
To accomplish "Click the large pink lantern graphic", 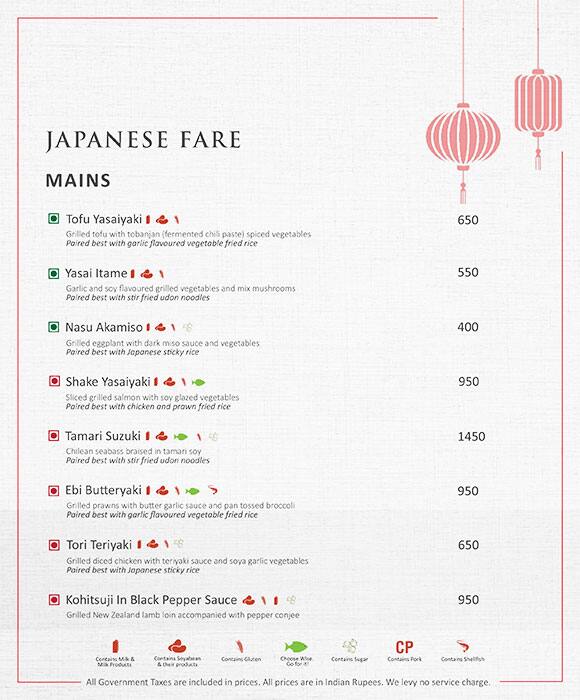I will pyautogui.click(x=463, y=136).
